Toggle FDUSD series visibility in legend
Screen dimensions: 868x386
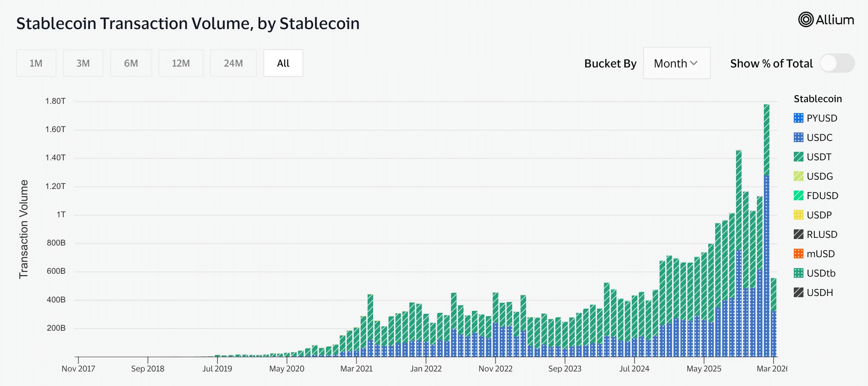pos(822,195)
